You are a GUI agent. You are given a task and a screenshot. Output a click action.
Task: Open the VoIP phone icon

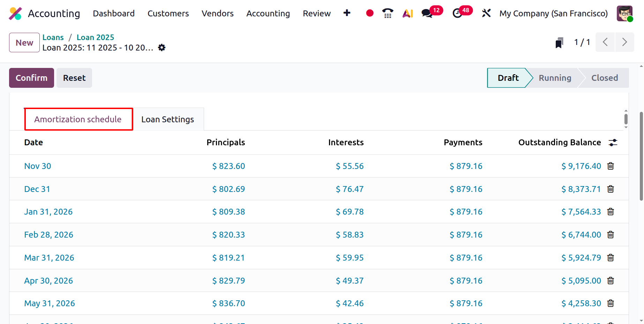point(388,13)
